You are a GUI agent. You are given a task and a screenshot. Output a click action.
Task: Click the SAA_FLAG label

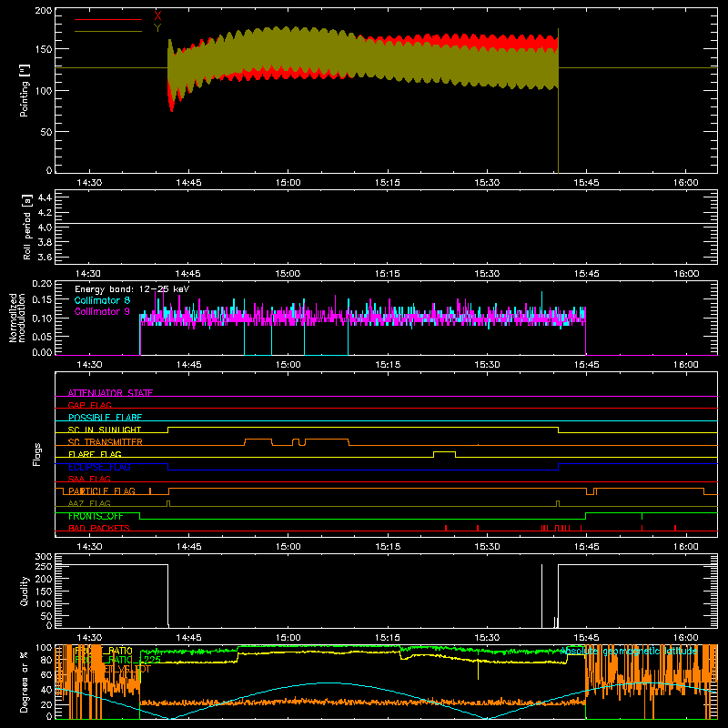pyautogui.click(x=89, y=479)
